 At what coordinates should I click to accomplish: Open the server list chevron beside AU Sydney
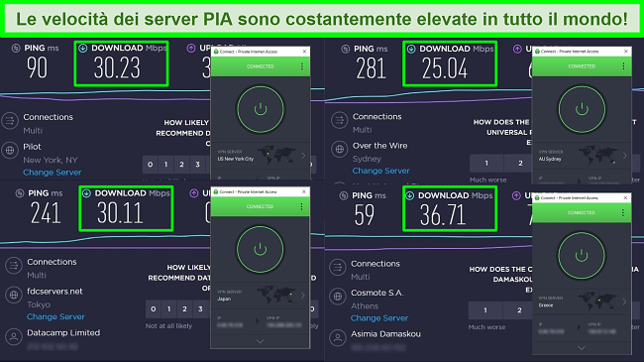click(x=625, y=156)
